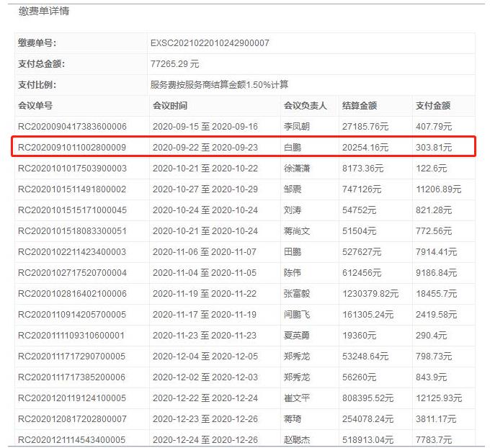
Task: Click the 支付金额 column header
Action: click(433, 106)
